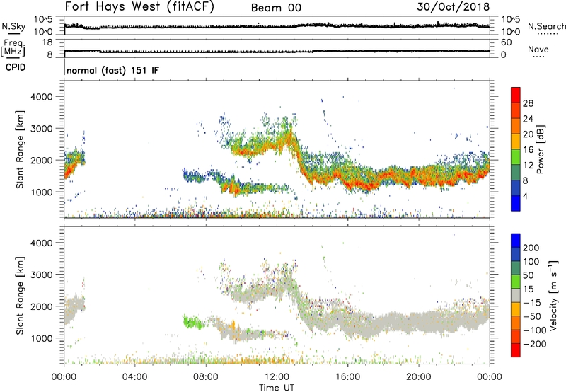This screenshot has width=566, height=392.
Task: Click the '4000' tick of the power panel
Action: (41, 97)
